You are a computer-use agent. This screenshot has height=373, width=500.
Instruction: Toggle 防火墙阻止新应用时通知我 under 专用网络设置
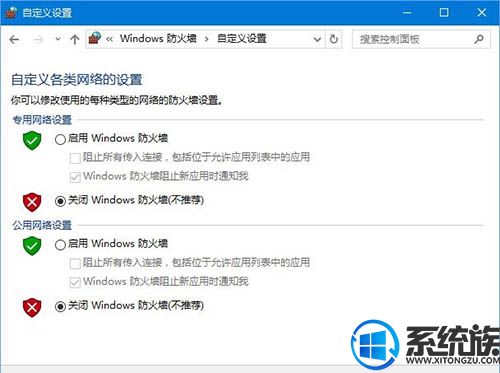[x=75, y=177]
